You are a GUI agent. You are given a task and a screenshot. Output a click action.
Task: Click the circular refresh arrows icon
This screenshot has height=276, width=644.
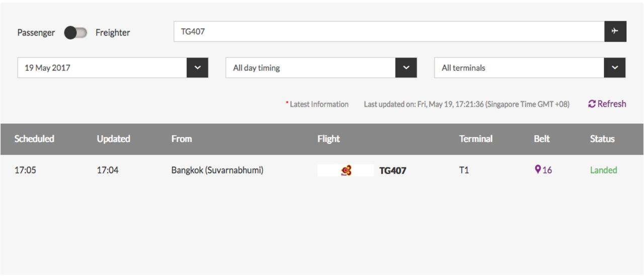592,104
